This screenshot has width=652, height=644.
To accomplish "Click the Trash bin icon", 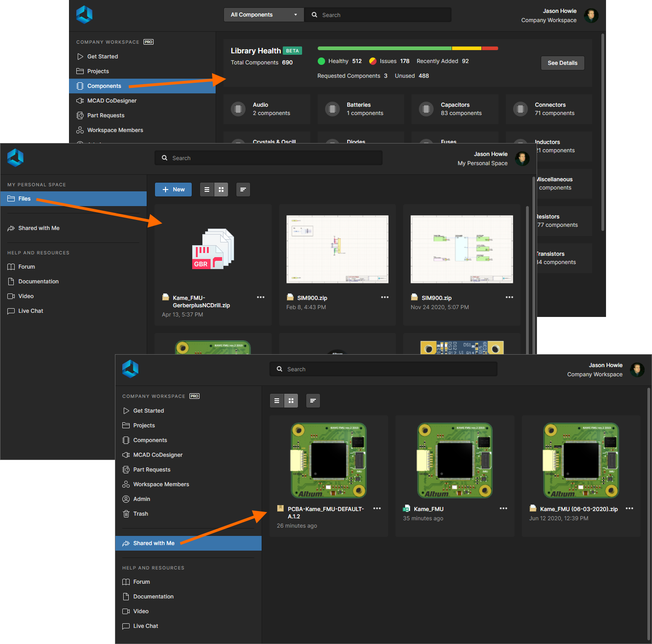I will tap(126, 514).
